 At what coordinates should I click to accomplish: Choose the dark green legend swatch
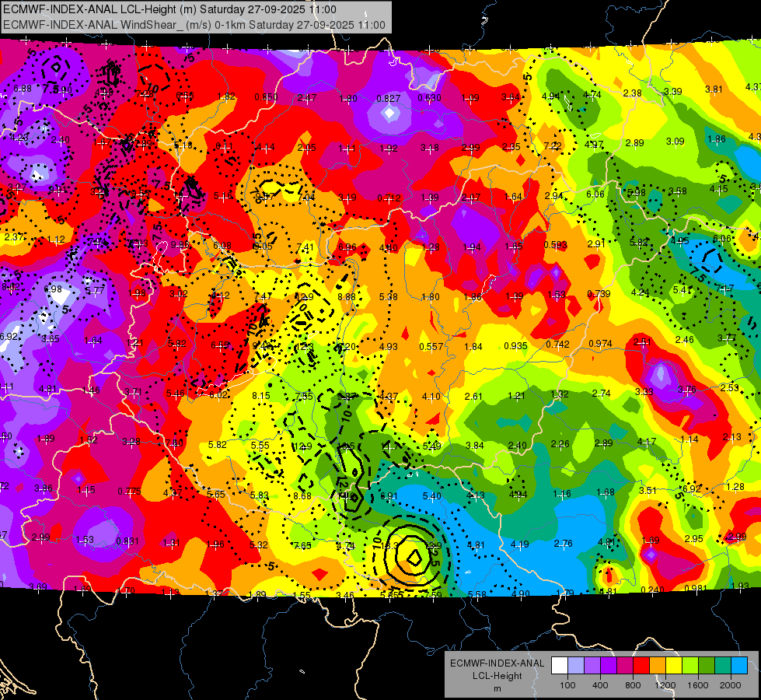pyautogui.click(x=706, y=665)
